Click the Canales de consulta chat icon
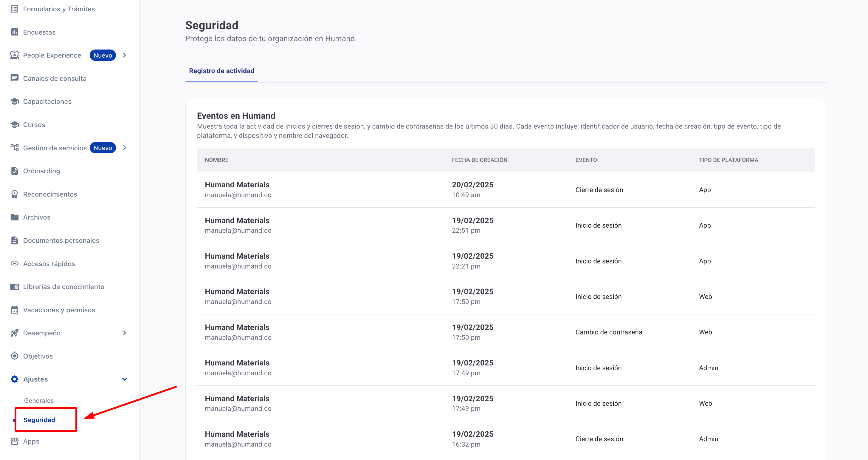 click(x=15, y=78)
